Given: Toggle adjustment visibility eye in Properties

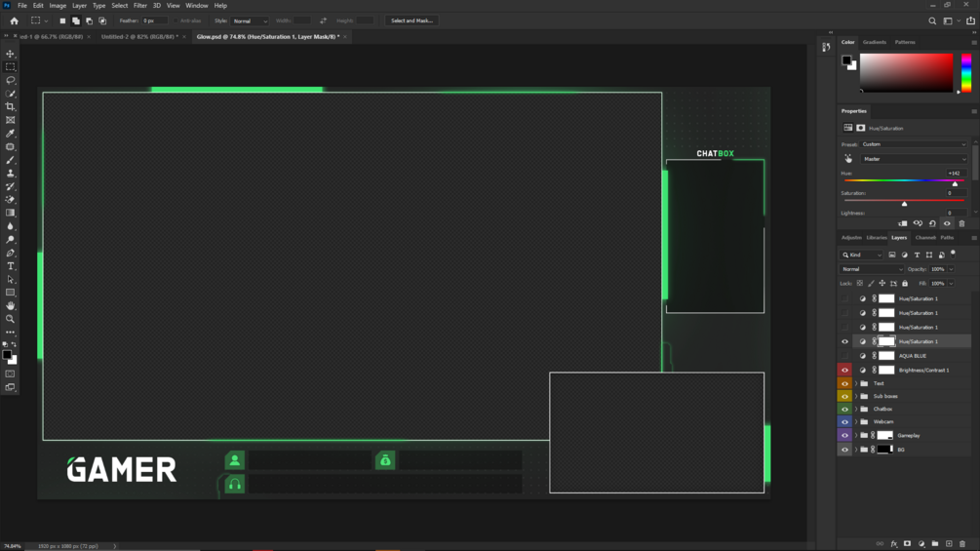Looking at the screenshot, I should (947, 223).
